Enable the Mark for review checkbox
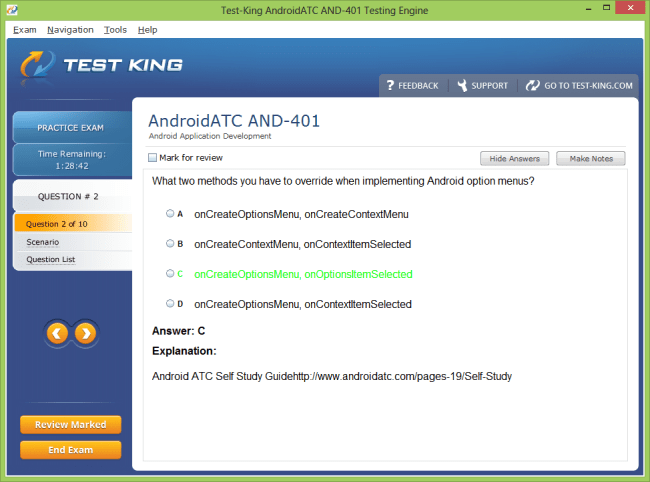This screenshot has height=482, width=650. [x=153, y=158]
